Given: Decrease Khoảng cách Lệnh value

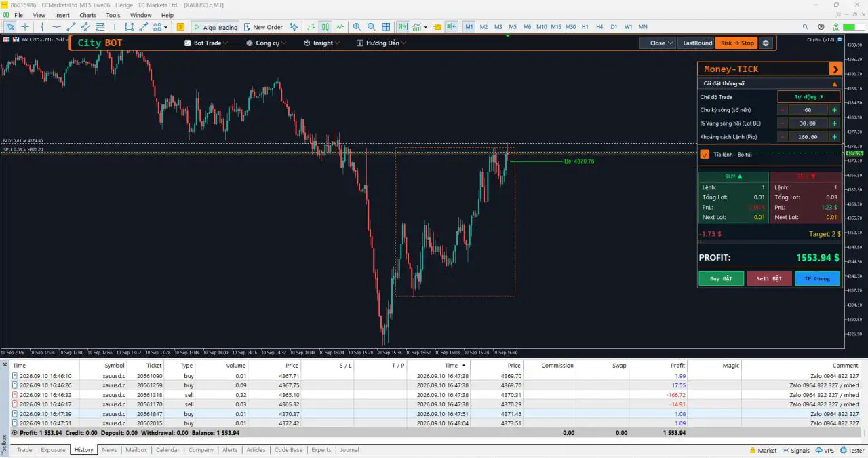Looking at the screenshot, I should [x=783, y=136].
